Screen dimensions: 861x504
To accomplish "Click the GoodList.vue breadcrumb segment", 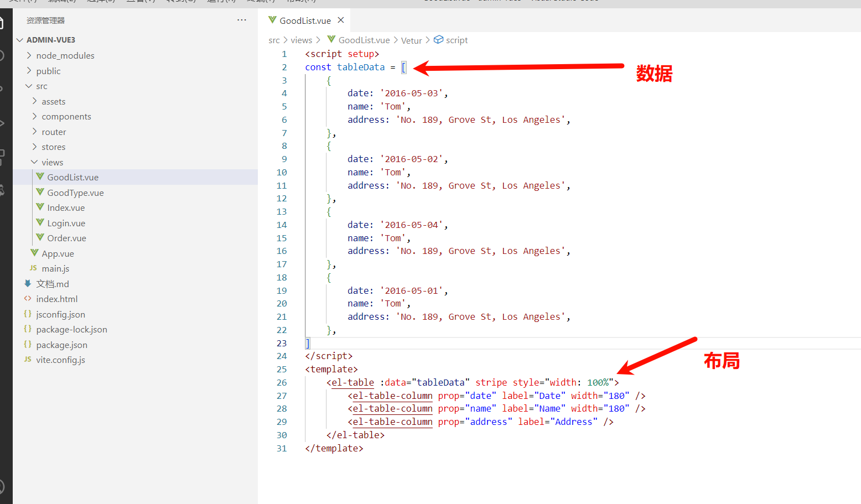I will pos(364,40).
